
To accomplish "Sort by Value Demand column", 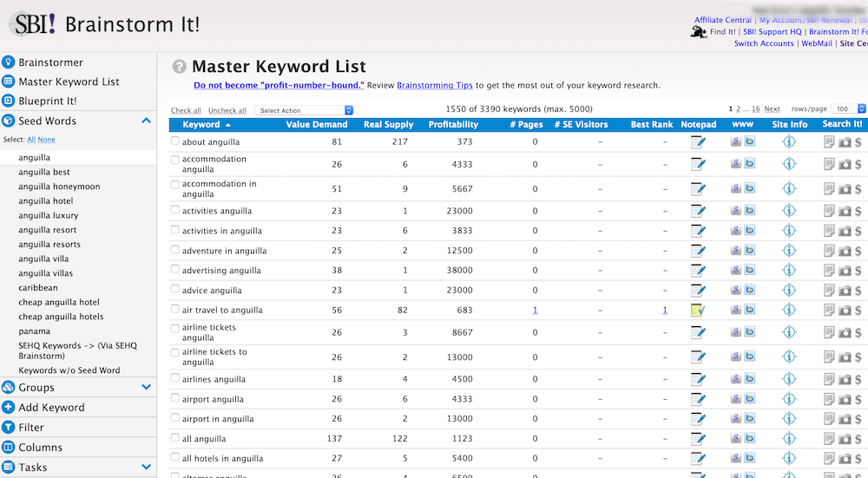I will click(x=317, y=124).
